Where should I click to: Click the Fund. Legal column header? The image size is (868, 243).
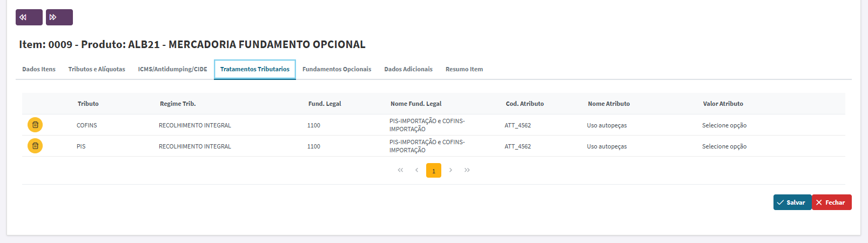tap(325, 104)
